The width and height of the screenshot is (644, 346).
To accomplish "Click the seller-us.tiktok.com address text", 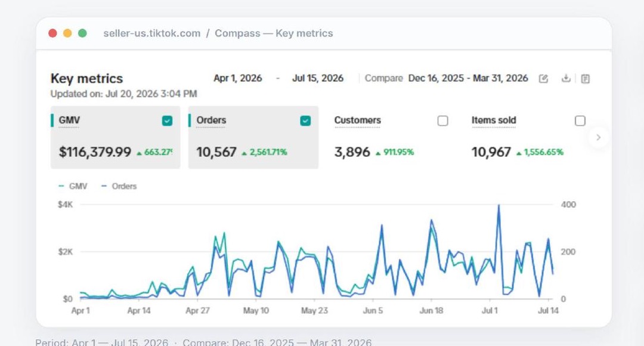I will tap(152, 33).
